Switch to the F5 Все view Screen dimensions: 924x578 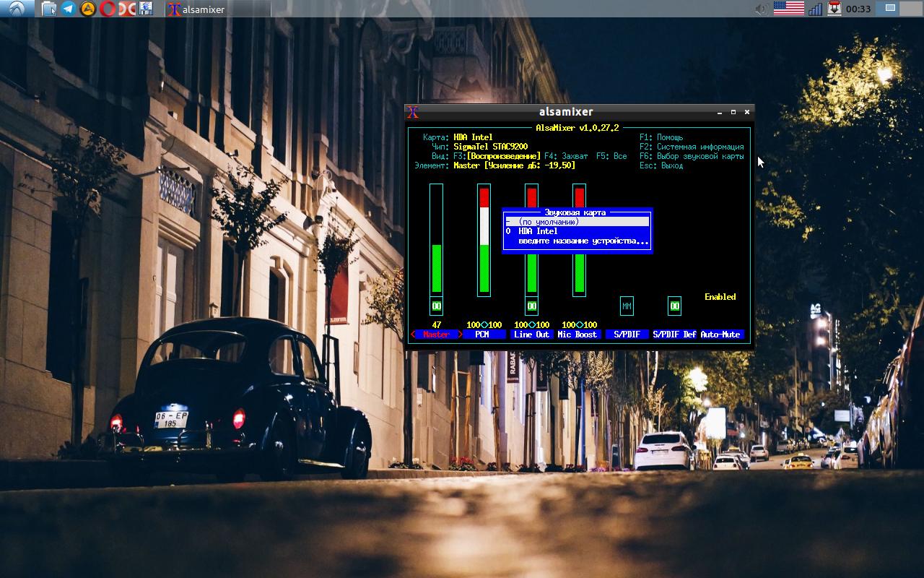point(611,156)
